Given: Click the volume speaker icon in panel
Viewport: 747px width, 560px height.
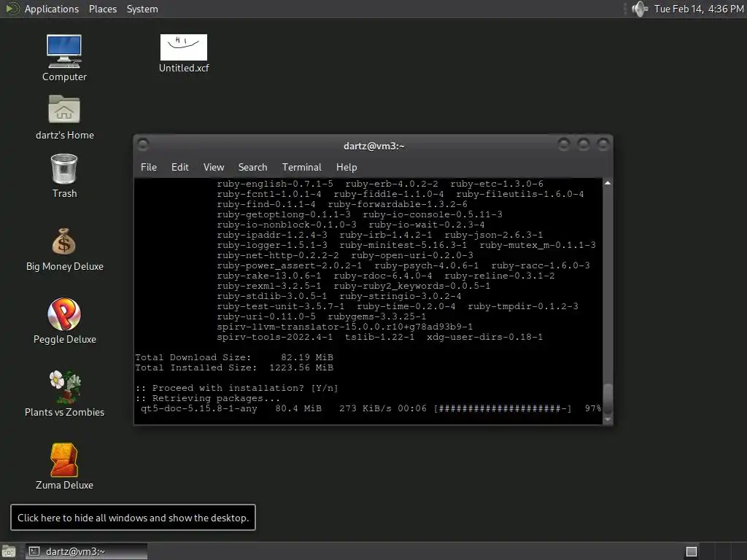Looking at the screenshot, I should coord(639,9).
